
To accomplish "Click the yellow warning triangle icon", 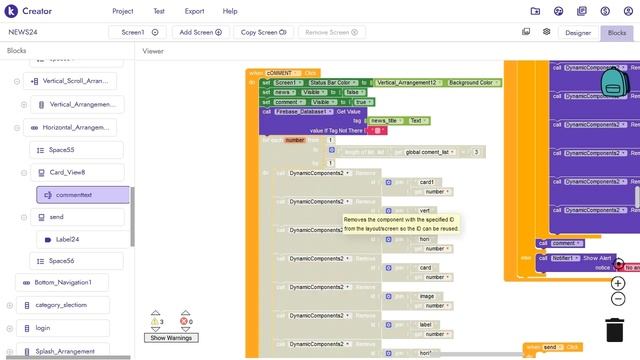I will 155,322.
